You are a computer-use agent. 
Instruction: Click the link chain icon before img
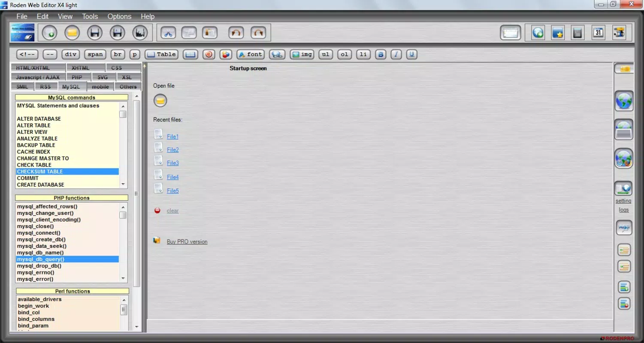(x=277, y=54)
